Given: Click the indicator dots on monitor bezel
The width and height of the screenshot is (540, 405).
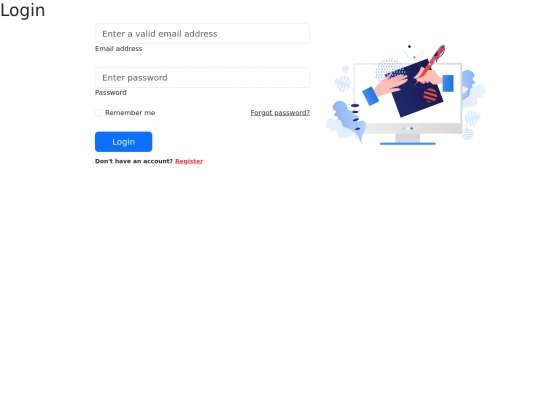Looking at the screenshot, I should coord(408,128).
